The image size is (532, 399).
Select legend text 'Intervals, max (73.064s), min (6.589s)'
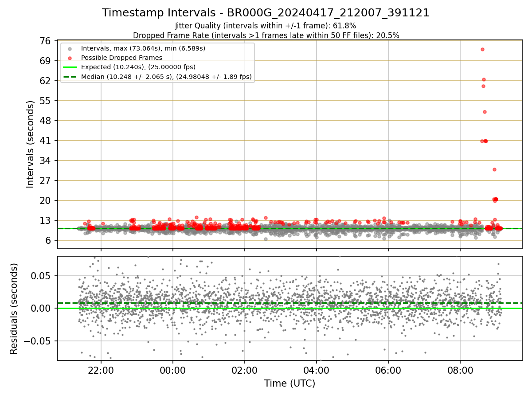pos(143,48)
